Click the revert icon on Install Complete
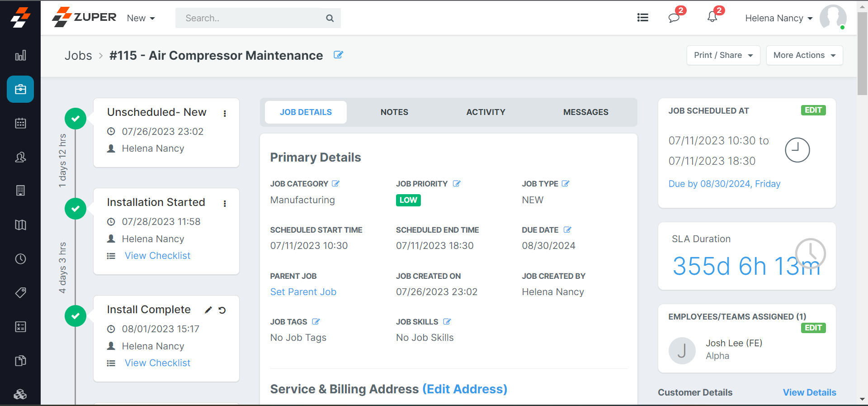The image size is (868, 406). click(x=222, y=310)
